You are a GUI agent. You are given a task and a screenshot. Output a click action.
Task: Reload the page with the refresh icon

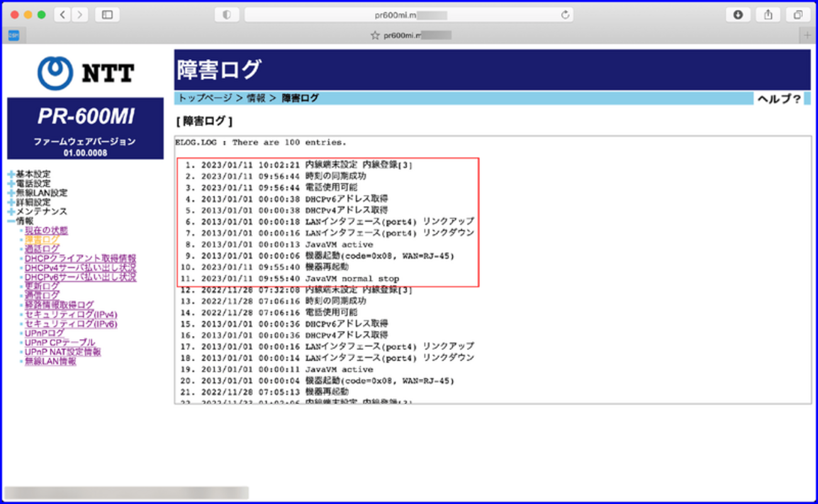[x=565, y=15]
